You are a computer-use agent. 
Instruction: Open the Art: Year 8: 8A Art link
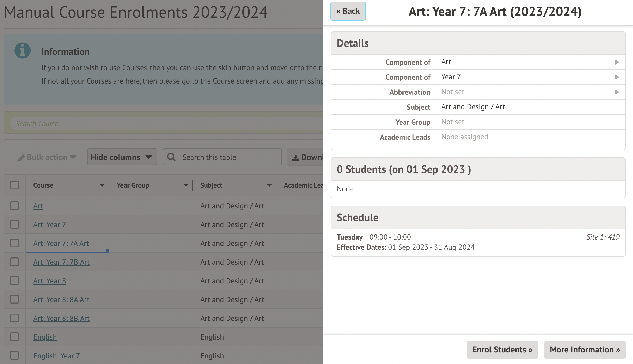click(61, 299)
